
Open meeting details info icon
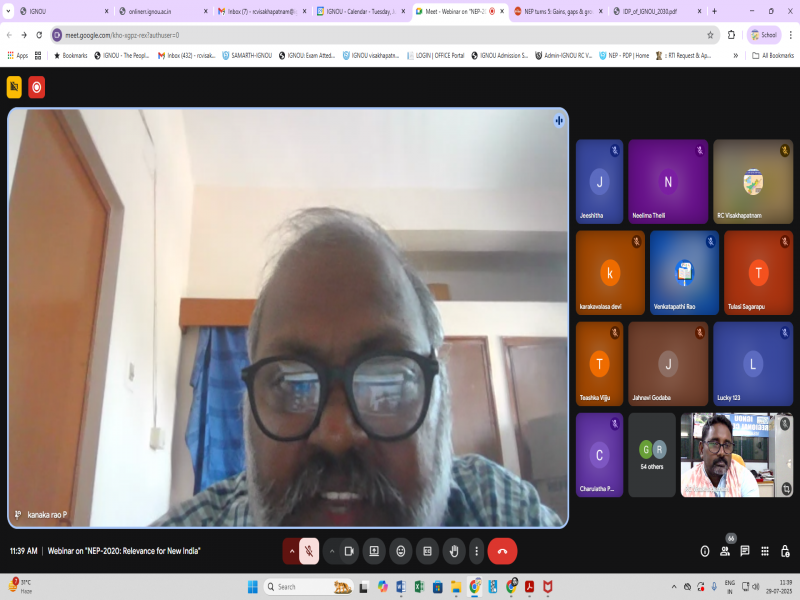click(705, 551)
